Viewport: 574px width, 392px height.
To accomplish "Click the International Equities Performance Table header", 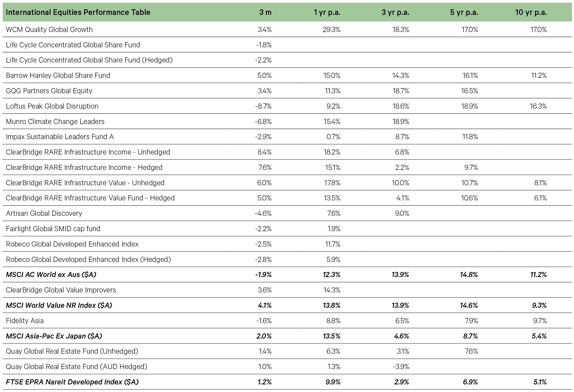I will (78, 12).
